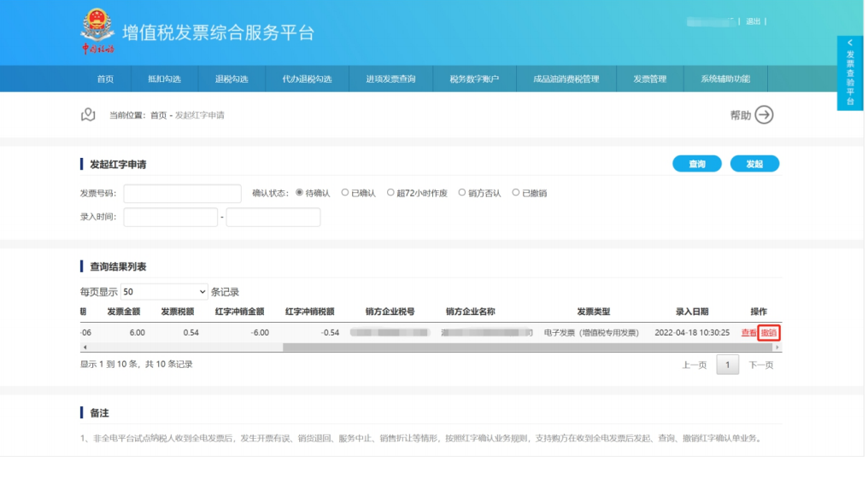Click the 红字冲销金额 column header
The height and width of the screenshot is (496, 868).
[x=239, y=312]
